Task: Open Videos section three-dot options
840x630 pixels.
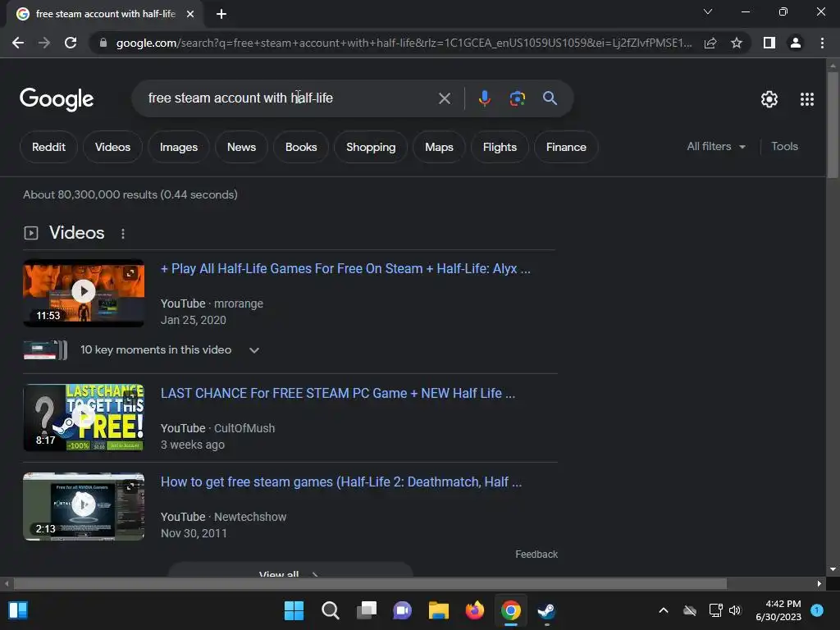Action: click(123, 234)
